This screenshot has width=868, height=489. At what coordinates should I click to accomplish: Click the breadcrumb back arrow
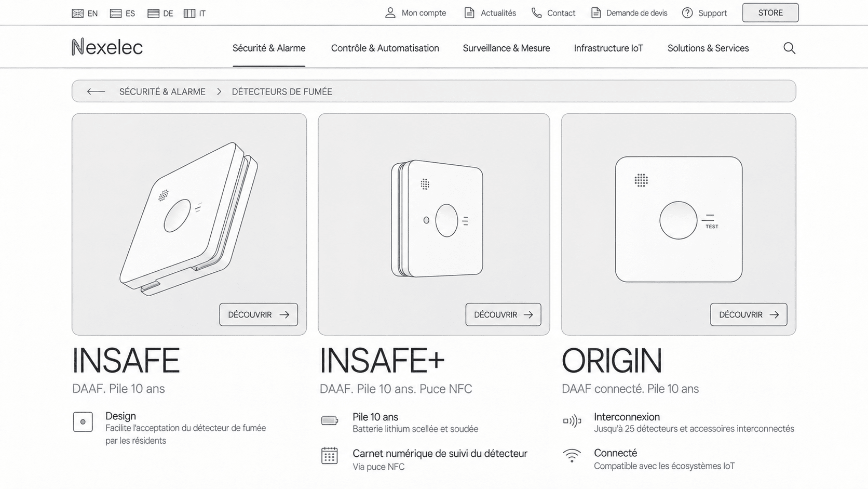[96, 91]
